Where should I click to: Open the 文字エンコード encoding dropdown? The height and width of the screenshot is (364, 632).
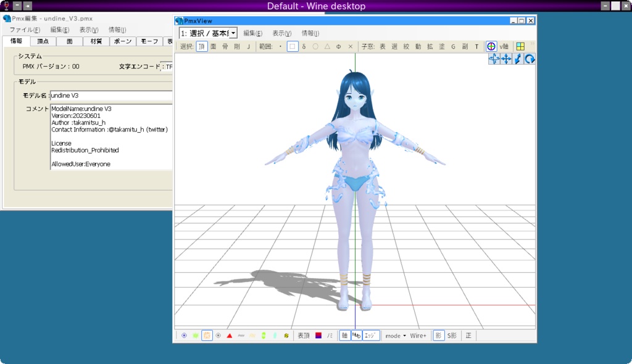pyautogui.click(x=167, y=67)
